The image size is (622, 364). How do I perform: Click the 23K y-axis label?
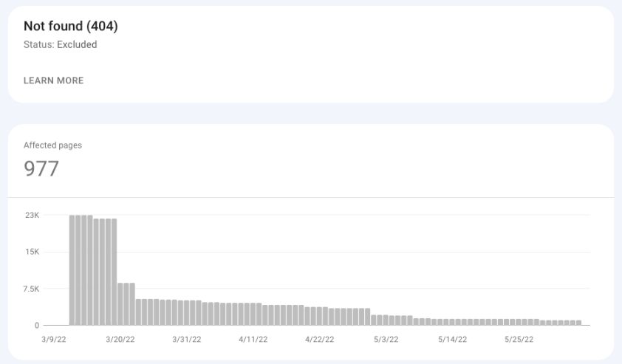pos(32,215)
